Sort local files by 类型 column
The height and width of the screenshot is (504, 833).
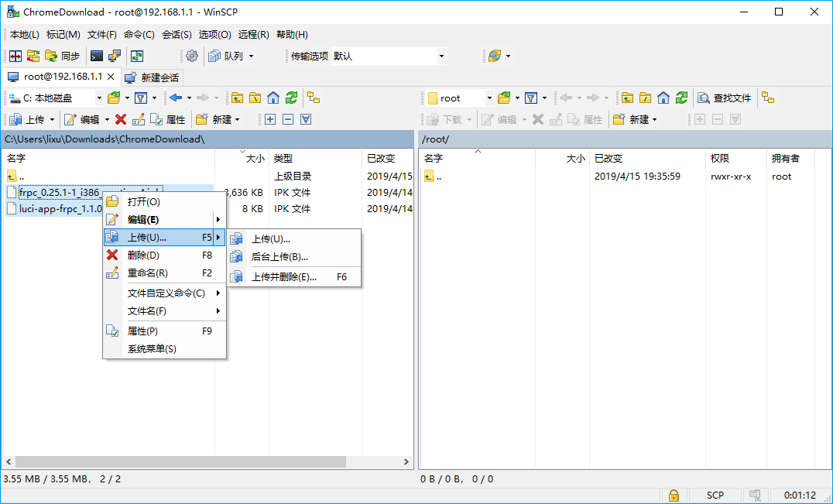click(315, 158)
